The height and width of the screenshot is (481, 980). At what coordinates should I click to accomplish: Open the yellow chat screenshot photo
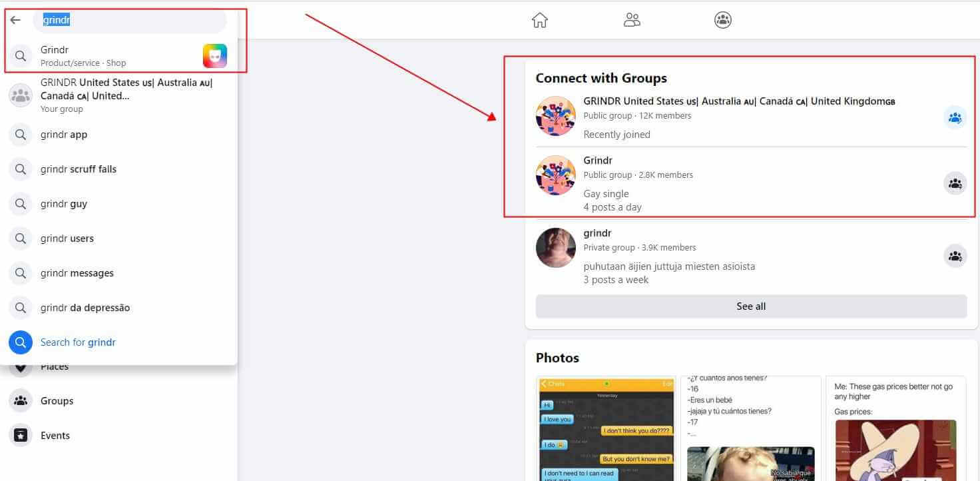(x=605, y=429)
